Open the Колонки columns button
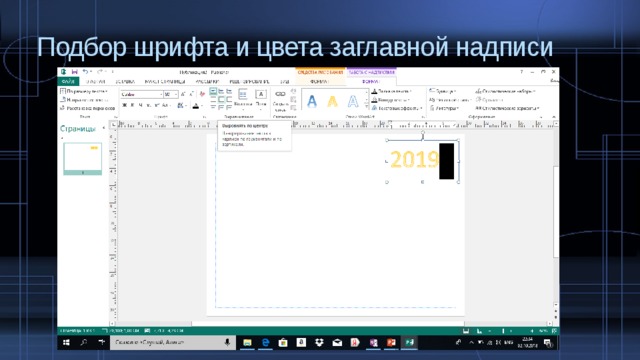 coord(243,99)
